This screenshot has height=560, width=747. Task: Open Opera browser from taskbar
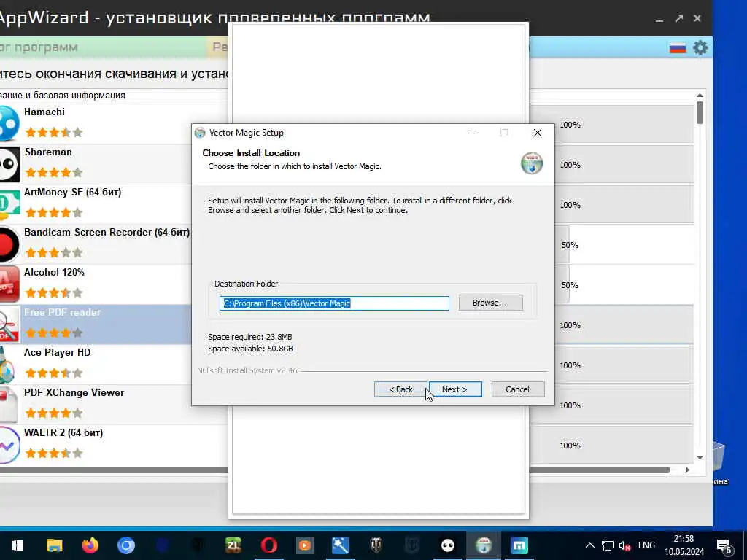269,545
